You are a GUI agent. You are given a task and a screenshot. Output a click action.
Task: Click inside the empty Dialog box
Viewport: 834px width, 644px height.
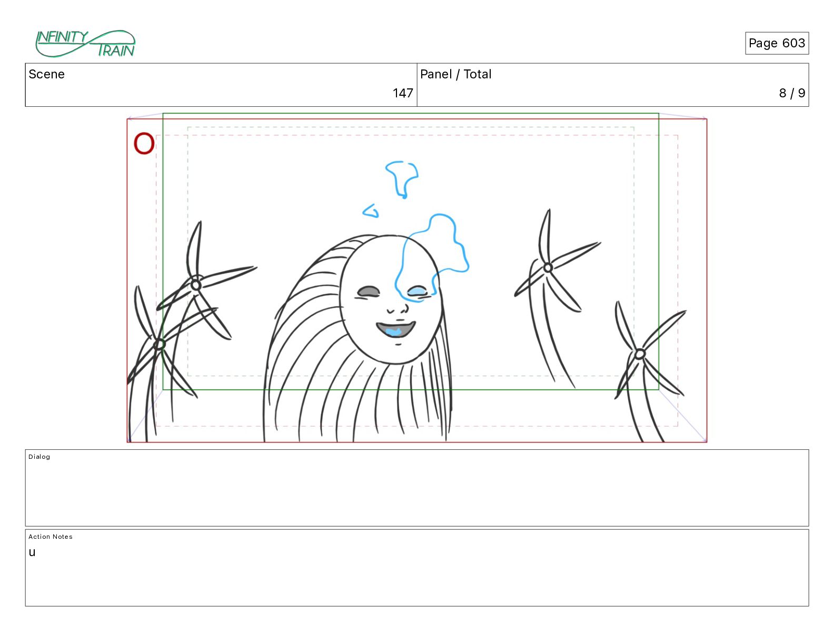[x=417, y=488]
